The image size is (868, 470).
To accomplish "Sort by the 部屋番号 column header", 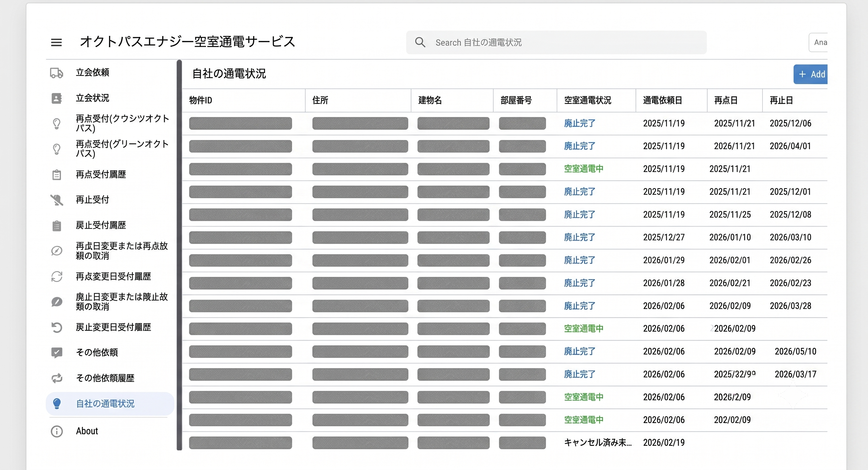I will (x=516, y=100).
